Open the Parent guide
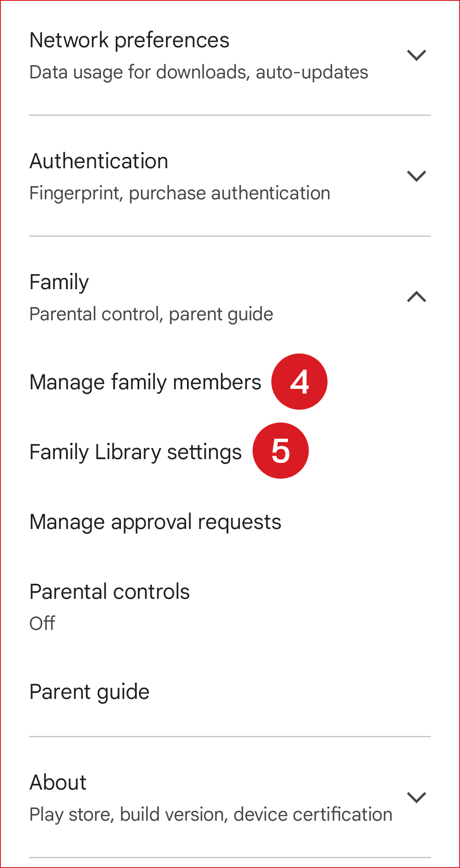Viewport: 460px width, 868px height. coord(89,692)
